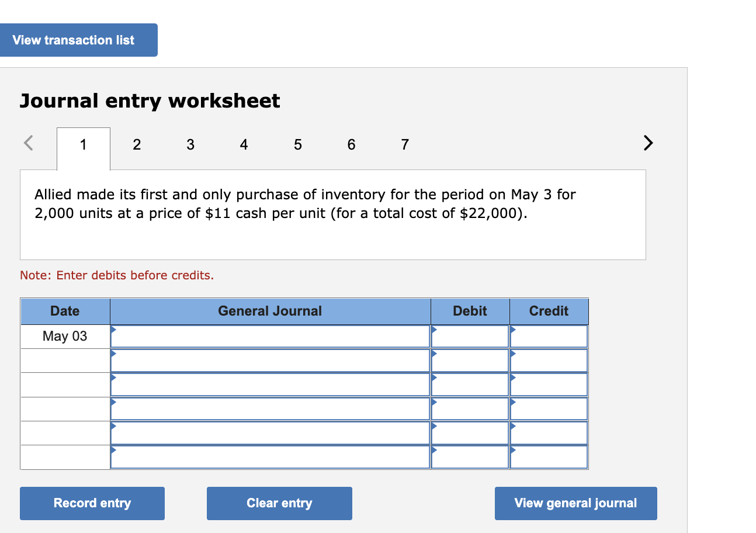Click the Credit field in fourth row
Viewport: 756px width, 533px height.
tap(549, 409)
